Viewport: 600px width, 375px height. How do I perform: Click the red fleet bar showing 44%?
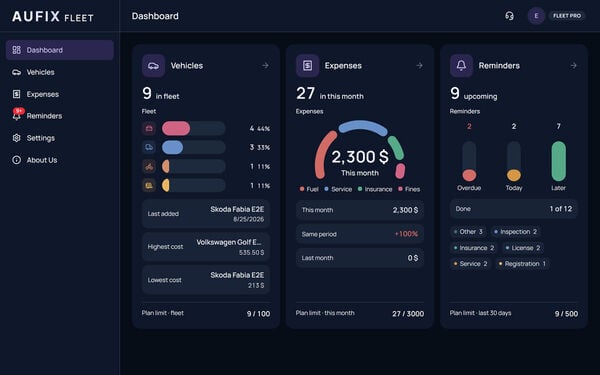point(176,129)
